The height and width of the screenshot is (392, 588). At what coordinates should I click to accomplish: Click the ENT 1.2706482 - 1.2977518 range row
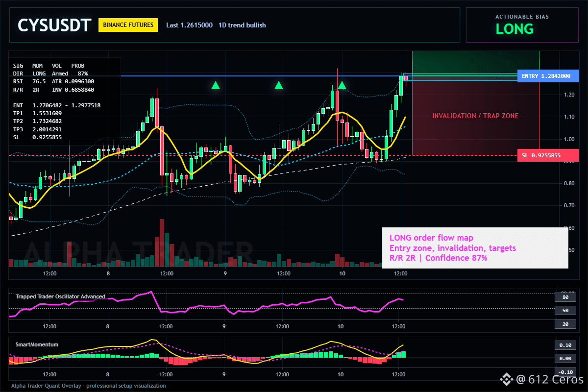57,105
